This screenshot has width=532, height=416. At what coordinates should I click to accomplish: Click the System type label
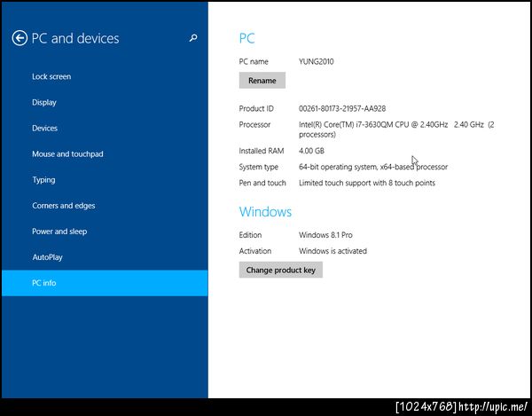point(259,167)
